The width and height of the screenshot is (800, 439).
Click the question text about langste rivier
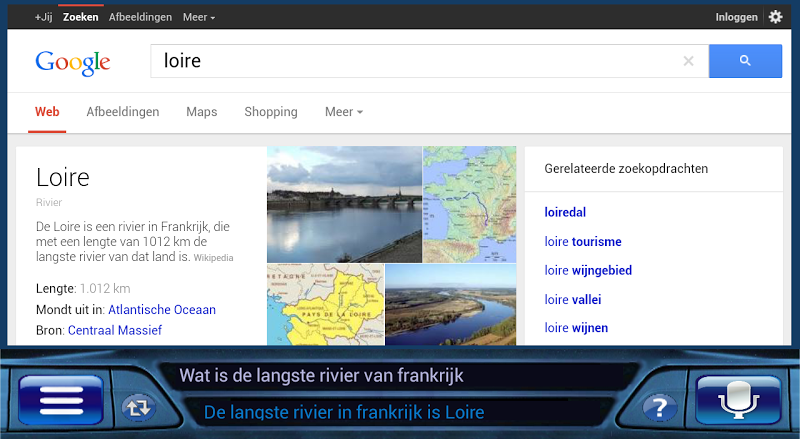click(321, 376)
